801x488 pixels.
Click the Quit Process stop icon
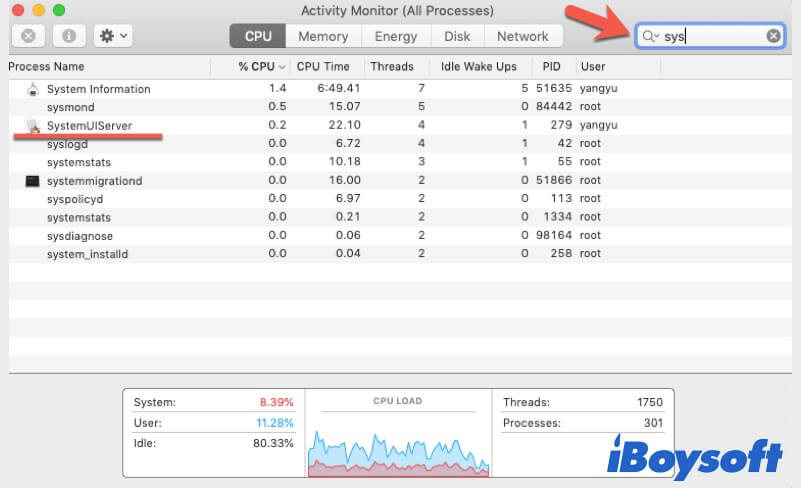point(28,36)
